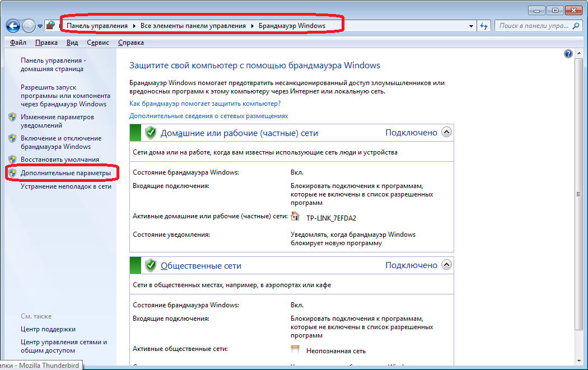The height and width of the screenshot is (370, 588).
Task: Open recent pages dropdown next to navigation arrows
Action: (x=40, y=26)
